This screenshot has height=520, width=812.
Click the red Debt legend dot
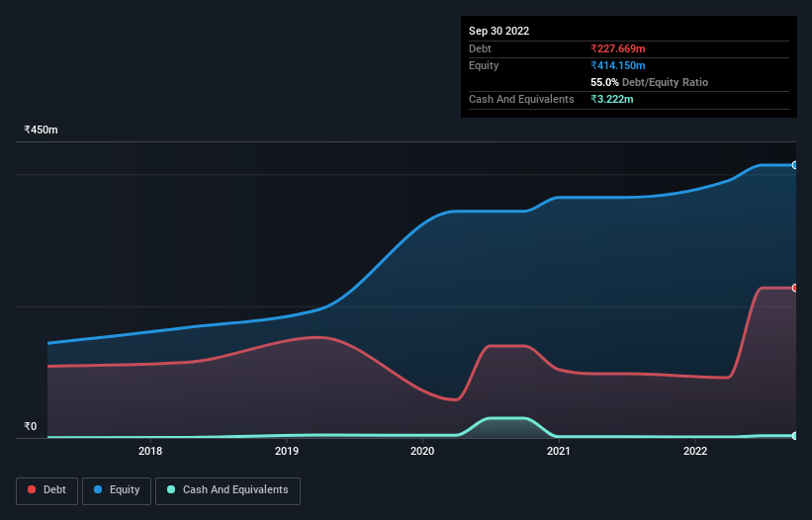(x=32, y=489)
